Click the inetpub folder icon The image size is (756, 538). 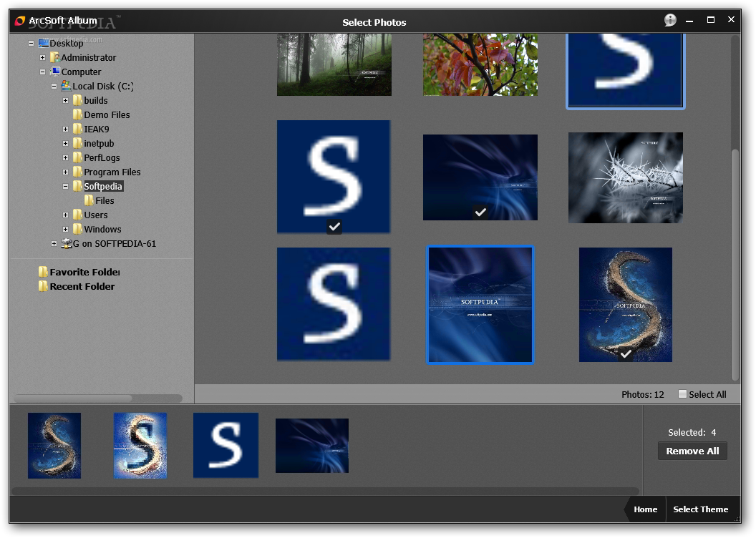77,144
